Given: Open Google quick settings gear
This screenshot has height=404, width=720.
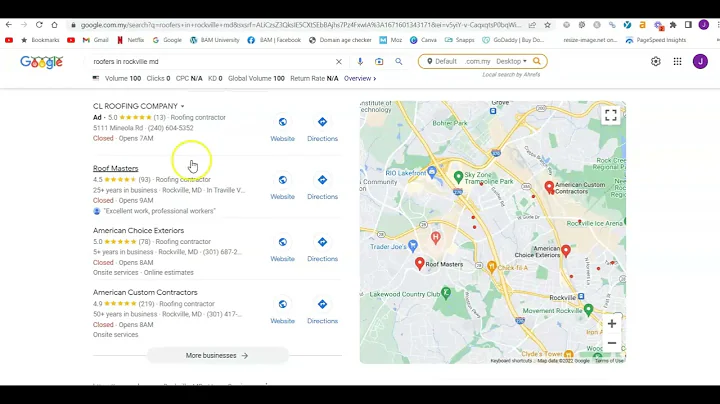Looking at the screenshot, I should (x=656, y=62).
